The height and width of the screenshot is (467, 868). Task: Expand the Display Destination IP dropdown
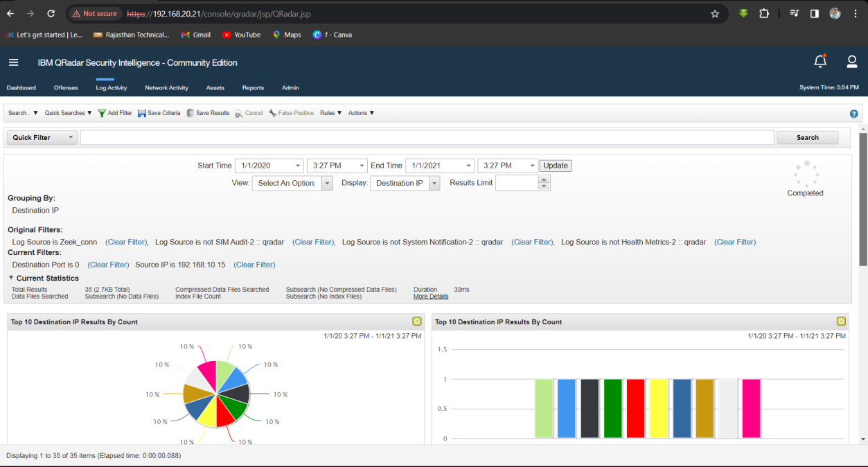coord(434,184)
